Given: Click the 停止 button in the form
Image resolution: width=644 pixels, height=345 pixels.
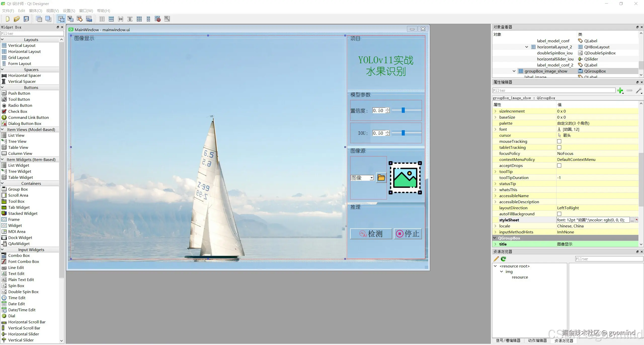Looking at the screenshot, I should pos(408,234).
